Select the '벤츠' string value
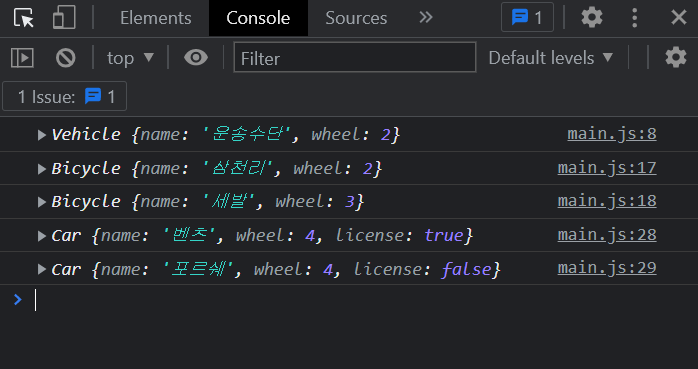Image resolution: width=698 pixels, height=369 pixels. pos(190,235)
